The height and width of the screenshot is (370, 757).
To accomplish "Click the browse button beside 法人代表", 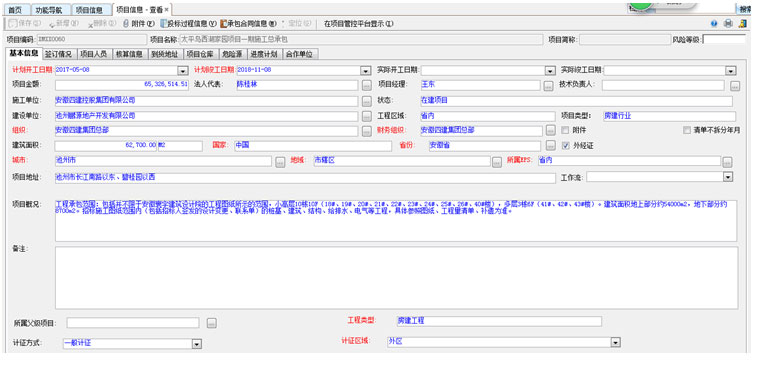I will pos(366,86).
